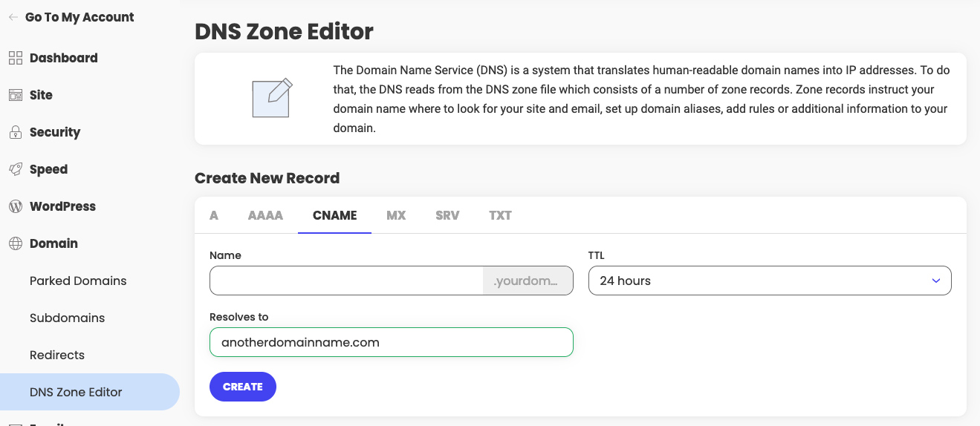980x426 pixels.
Task: Open the Speed menu item
Action: (48, 169)
